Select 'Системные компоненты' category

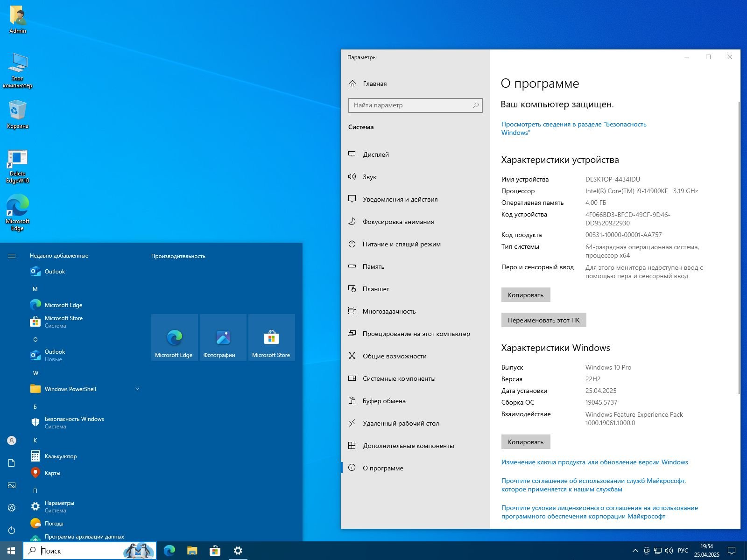[415, 378]
